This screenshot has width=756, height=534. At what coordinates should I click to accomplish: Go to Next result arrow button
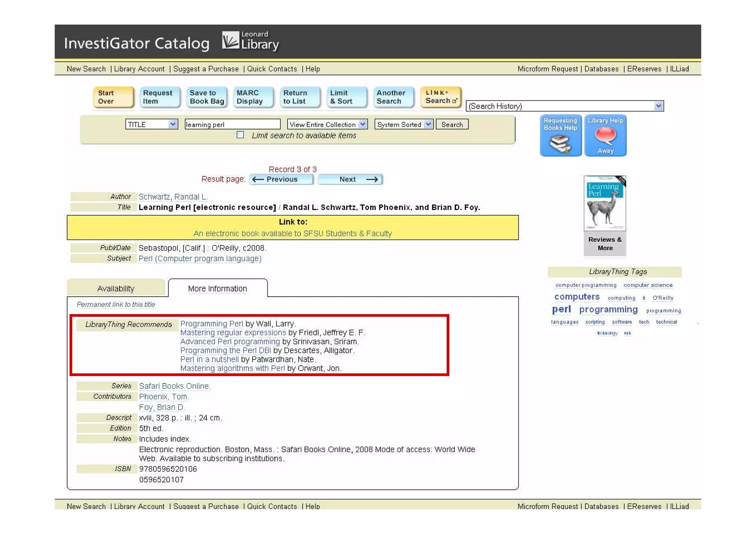(350, 179)
